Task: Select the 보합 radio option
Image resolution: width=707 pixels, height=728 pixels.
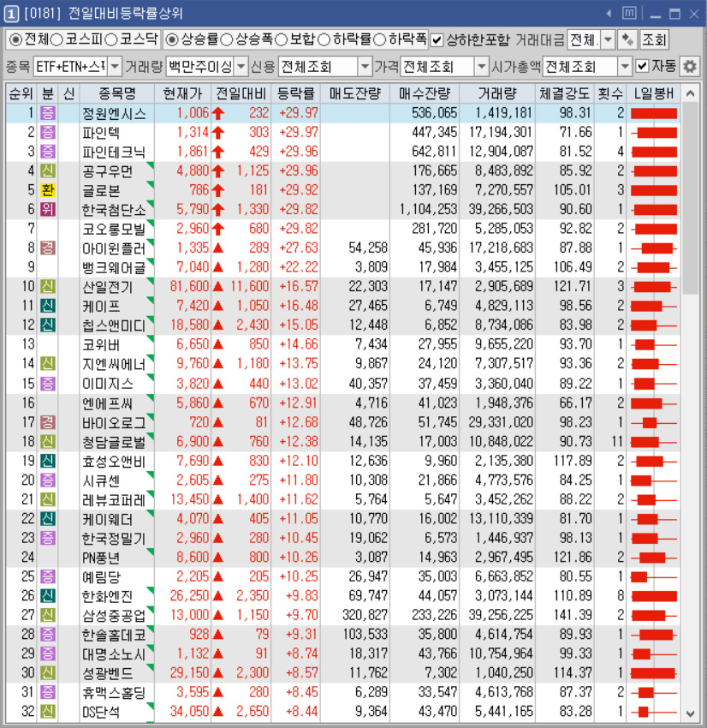Action: 281,40
